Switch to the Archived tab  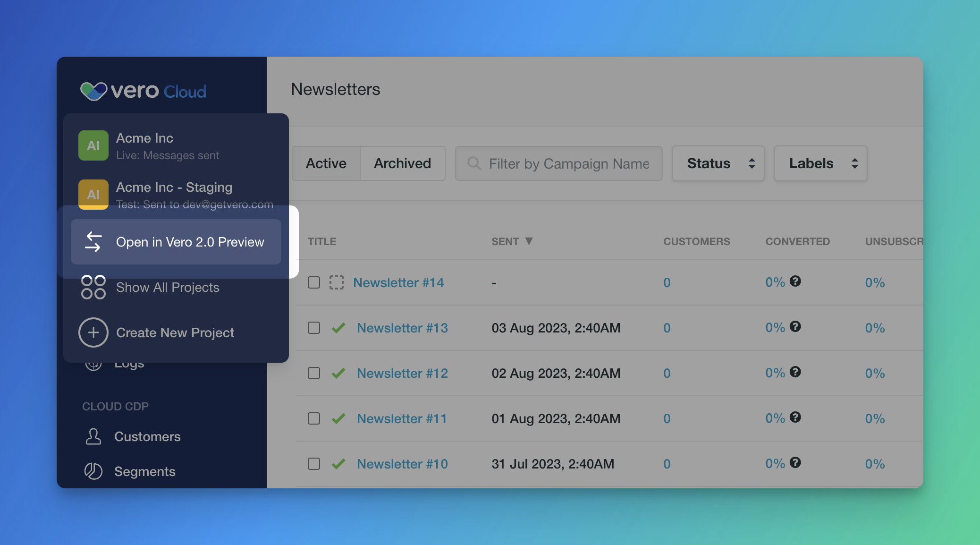click(402, 163)
